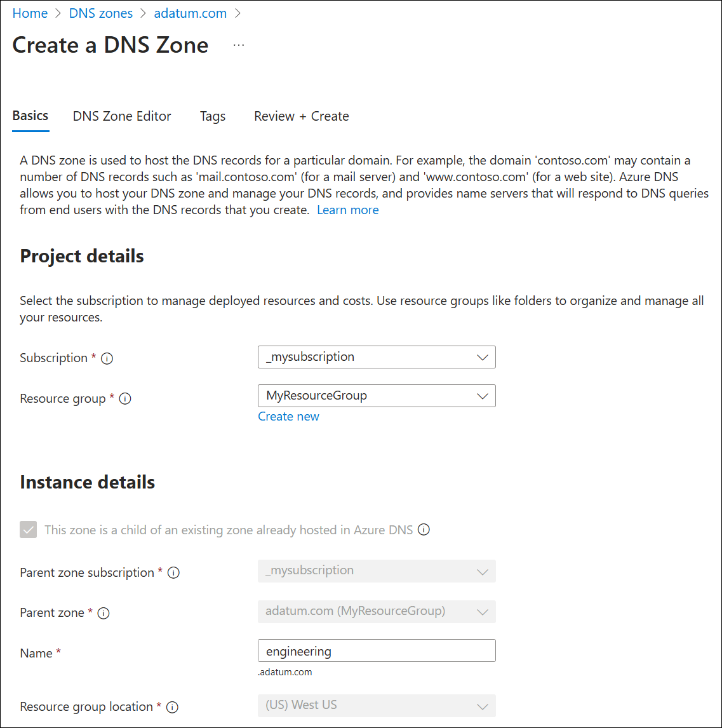Viewport: 722px width, 728px height.
Task: Open the ellipsis menu beside Create a DNS Zone
Action: [x=239, y=45]
